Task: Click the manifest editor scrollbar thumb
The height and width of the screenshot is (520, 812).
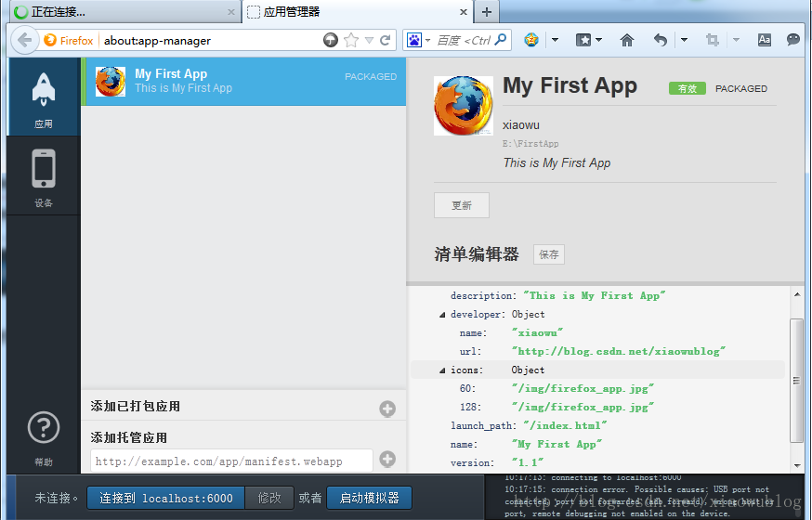Action: pyautogui.click(x=796, y=381)
